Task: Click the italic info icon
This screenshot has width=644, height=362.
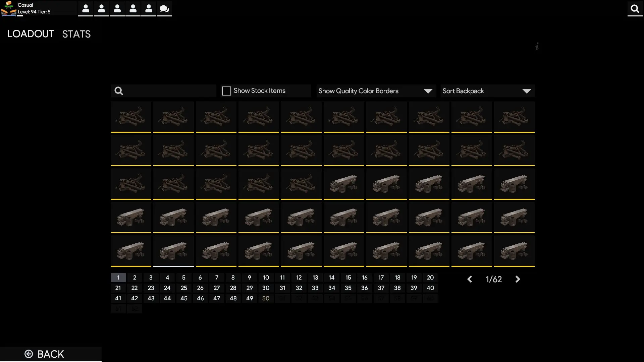Action: [x=537, y=46]
